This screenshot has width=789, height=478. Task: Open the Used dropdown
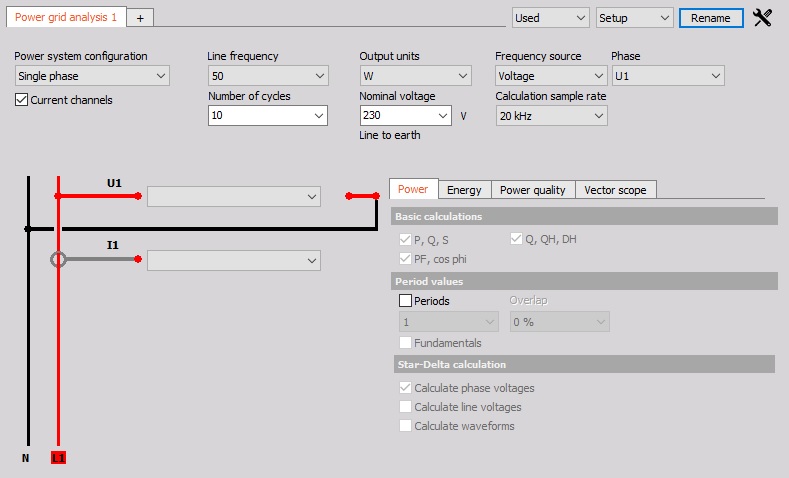550,18
